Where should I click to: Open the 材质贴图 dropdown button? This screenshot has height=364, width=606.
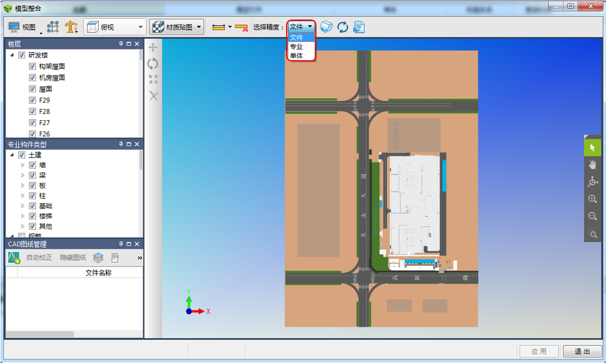point(177,27)
